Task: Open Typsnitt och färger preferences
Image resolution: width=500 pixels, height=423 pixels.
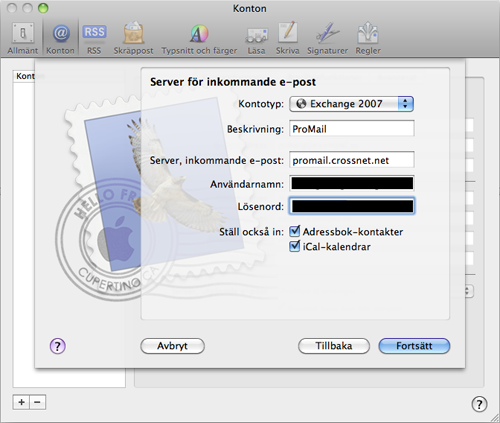Action: 199,38
